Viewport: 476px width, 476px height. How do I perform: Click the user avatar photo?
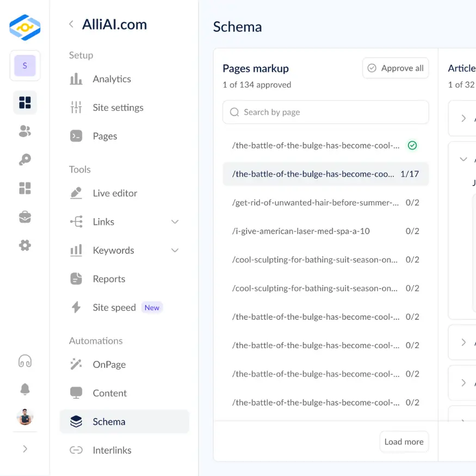tap(25, 417)
